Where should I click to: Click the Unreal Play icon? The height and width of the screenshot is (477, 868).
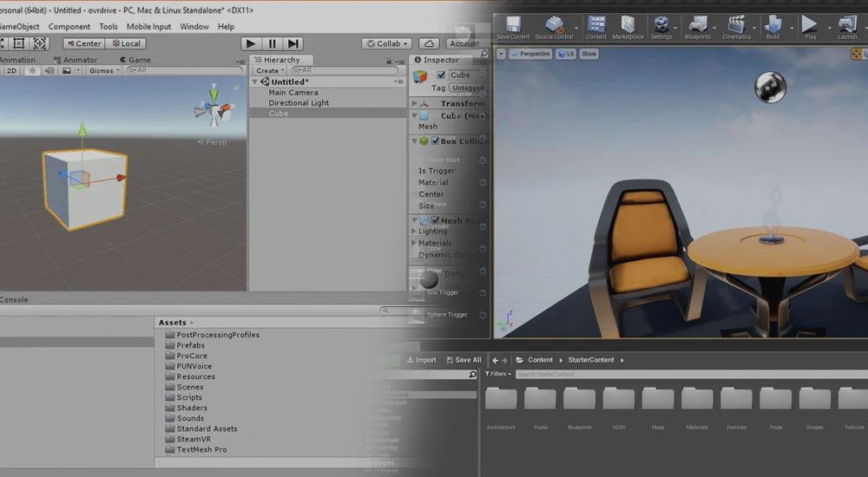(x=811, y=28)
